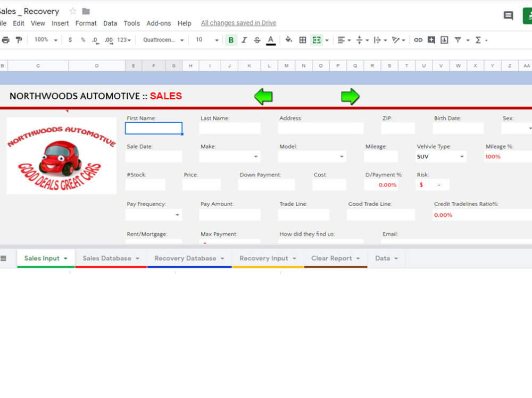Open the View menu

38,23
